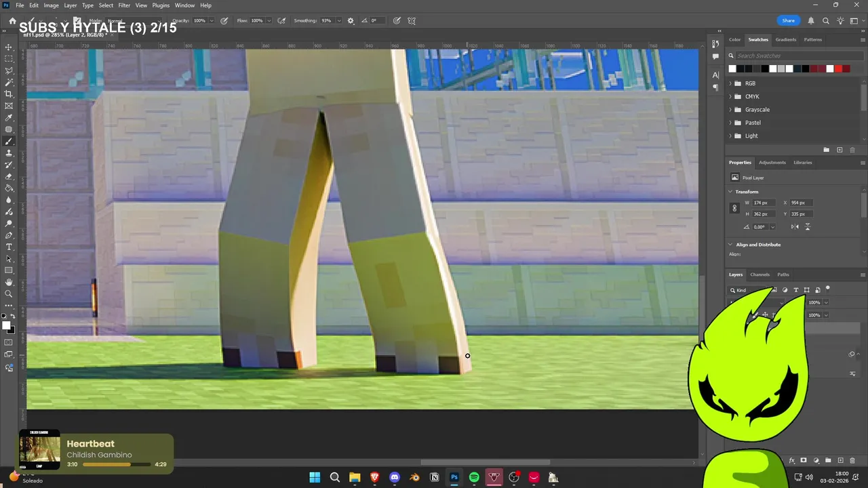Toggle pressure for opacity button
The width and height of the screenshot is (868, 488).
pyautogui.click(x=224, y=21)
